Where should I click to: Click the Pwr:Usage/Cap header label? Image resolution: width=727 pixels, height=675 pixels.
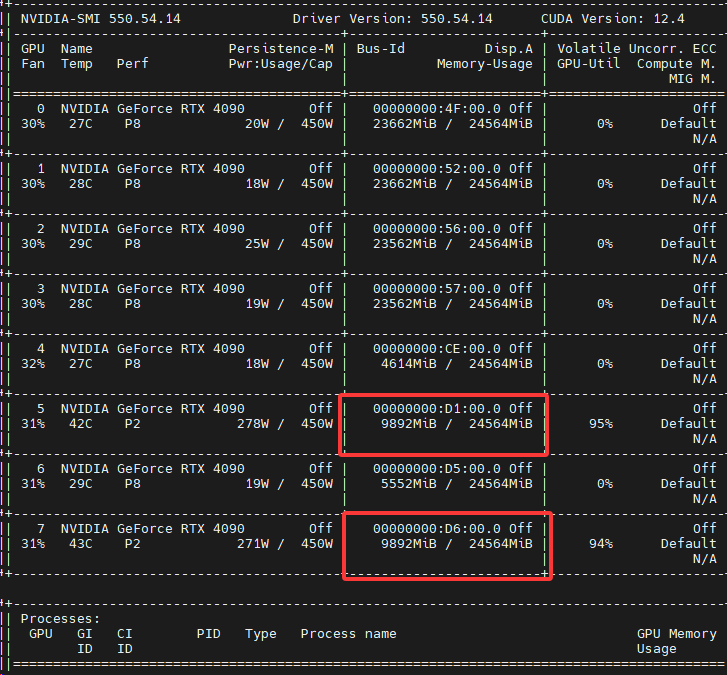(281, 64)
